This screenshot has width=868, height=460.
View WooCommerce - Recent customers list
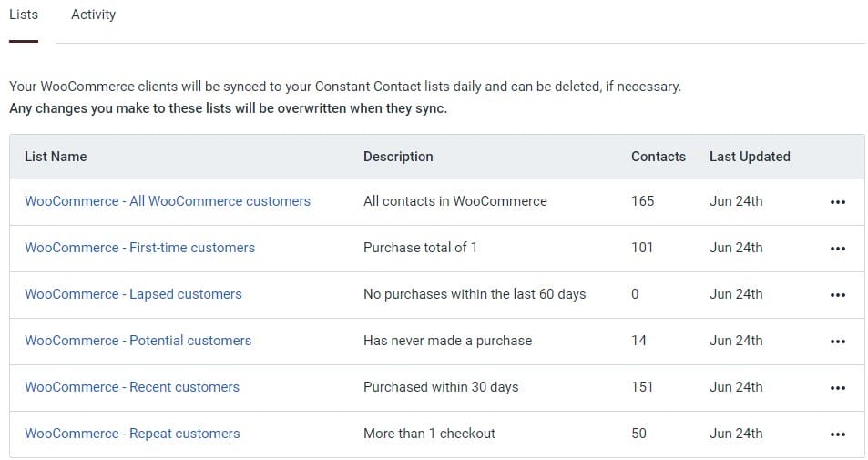(132, 387)
